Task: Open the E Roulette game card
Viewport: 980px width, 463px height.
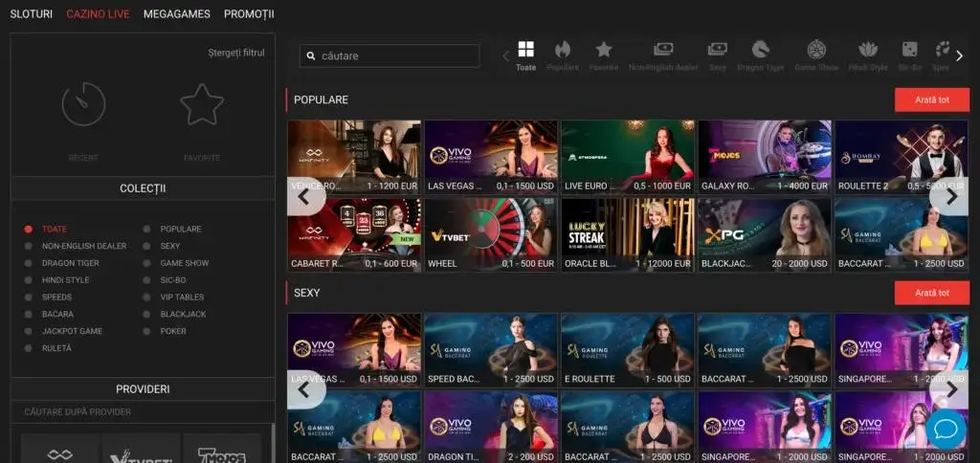Action: pyautogui.click(x=628, y=350)
